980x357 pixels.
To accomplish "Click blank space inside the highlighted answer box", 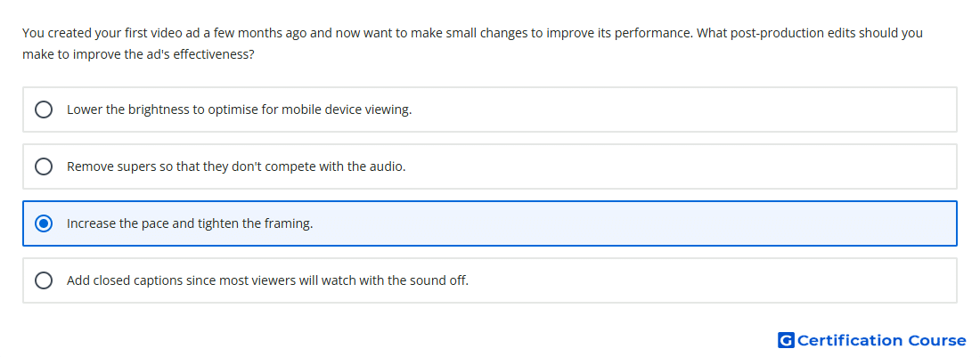I will pyautogui.click(x=625, y=223).
